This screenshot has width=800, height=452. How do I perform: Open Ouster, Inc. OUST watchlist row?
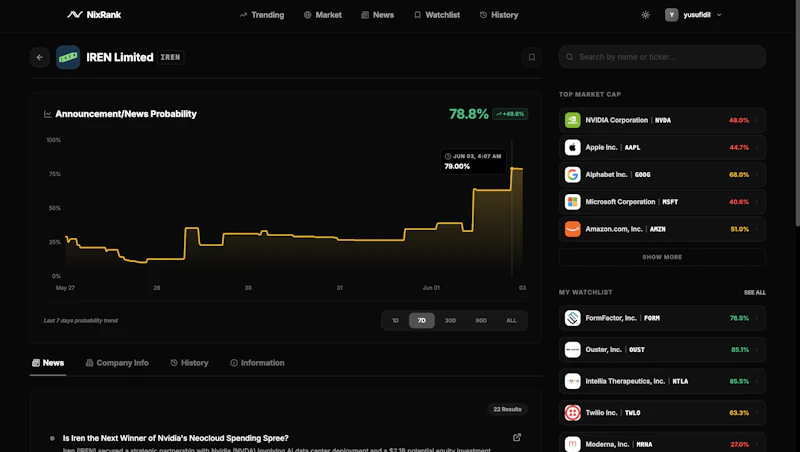click(x=662, y=349)
